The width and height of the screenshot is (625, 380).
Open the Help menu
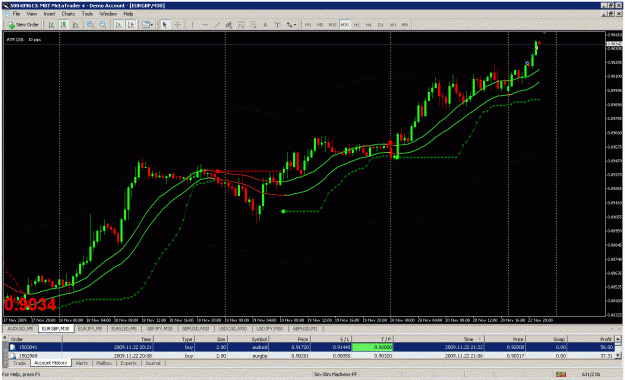click(128, 14)
